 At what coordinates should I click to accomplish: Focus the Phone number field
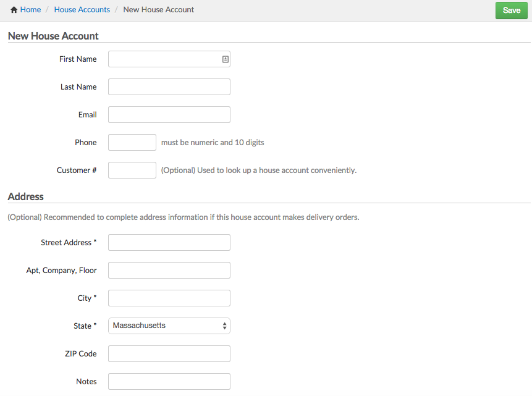[x=132, y=143]
